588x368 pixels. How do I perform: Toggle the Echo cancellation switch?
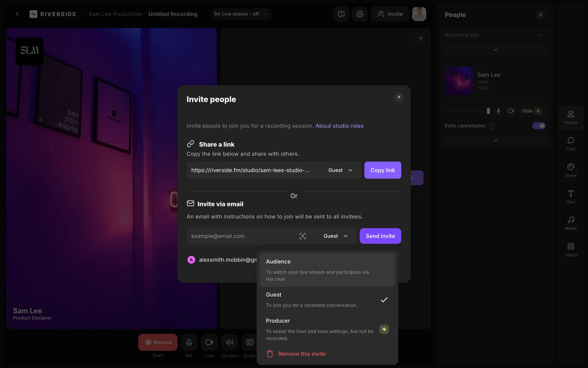click(x=539, y=126)
